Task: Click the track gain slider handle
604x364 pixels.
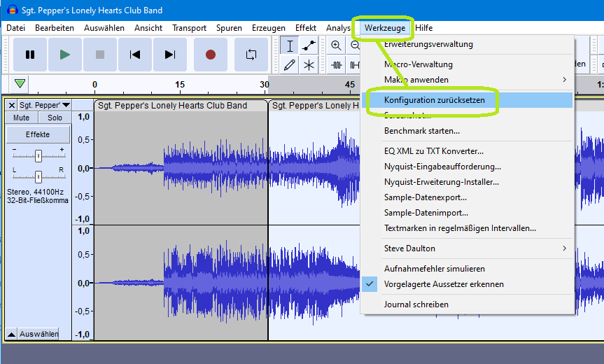Action: (x=38, y=156)
